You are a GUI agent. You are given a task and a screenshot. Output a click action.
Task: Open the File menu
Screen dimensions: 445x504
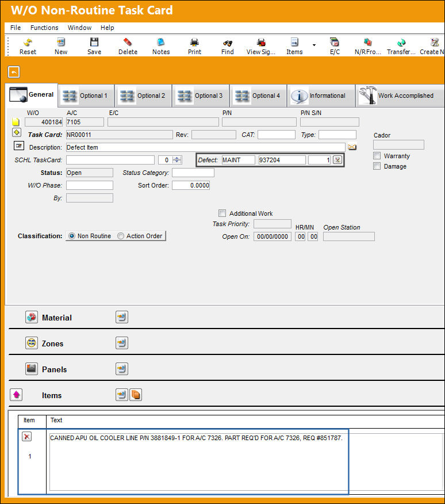pos(16,28)
